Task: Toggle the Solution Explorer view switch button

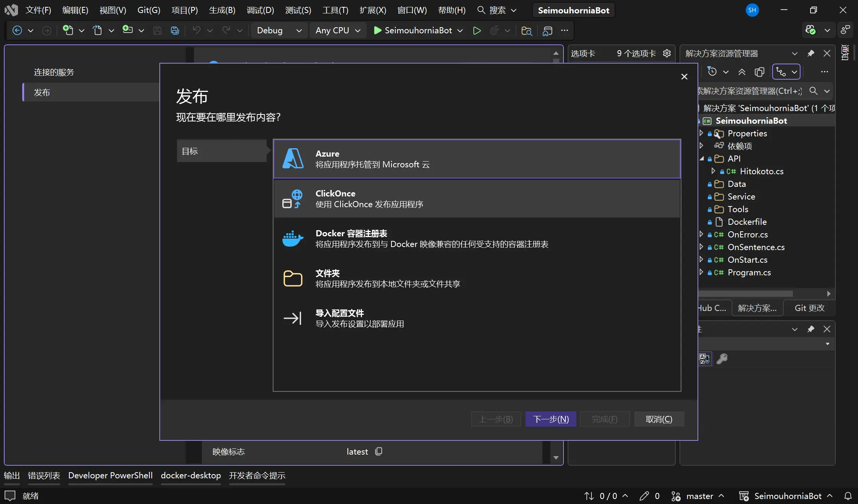Action: [x=781, y=72]
